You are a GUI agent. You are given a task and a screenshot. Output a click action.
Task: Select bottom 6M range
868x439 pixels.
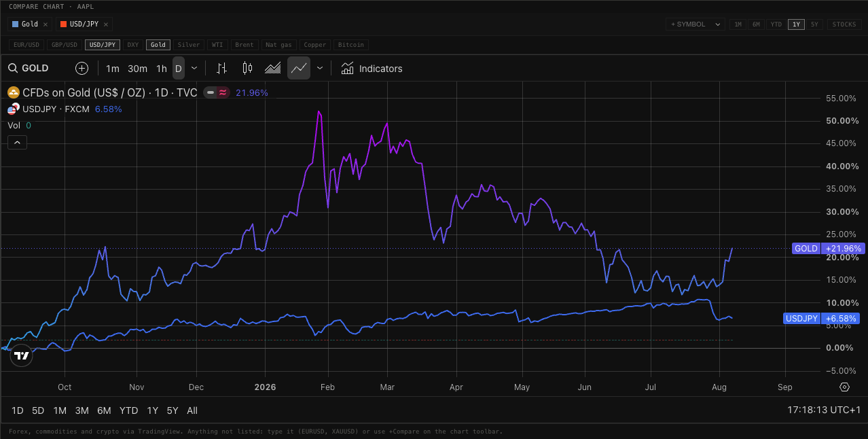click(104, 410)
